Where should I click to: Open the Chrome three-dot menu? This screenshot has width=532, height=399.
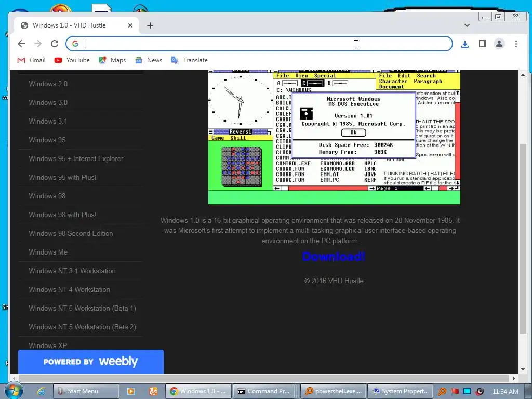[x=516, y=44]
